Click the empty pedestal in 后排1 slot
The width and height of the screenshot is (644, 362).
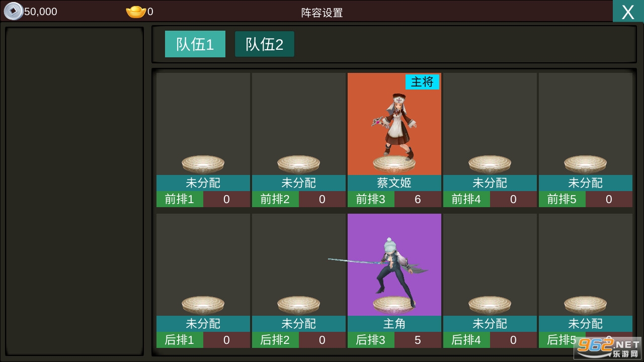coord(203,305)
